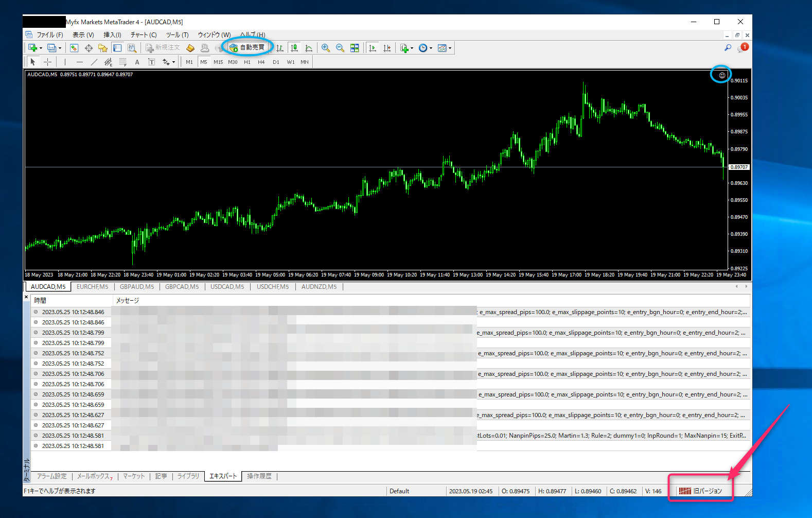Image resolution: width=812 pixels, height=518 pixels.
Task: Open the Navigator panel star icon
Action: pyautogui.click(x=103, y=48)
